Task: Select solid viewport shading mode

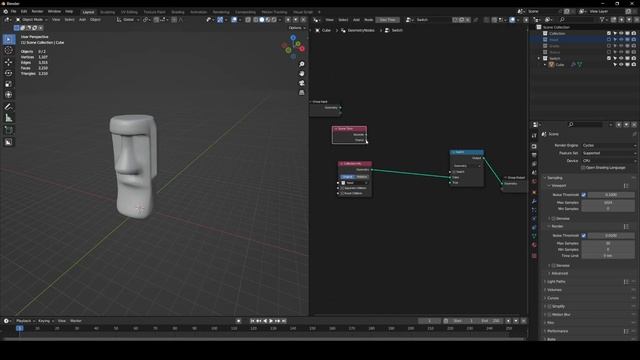Action: pos(262,20)
